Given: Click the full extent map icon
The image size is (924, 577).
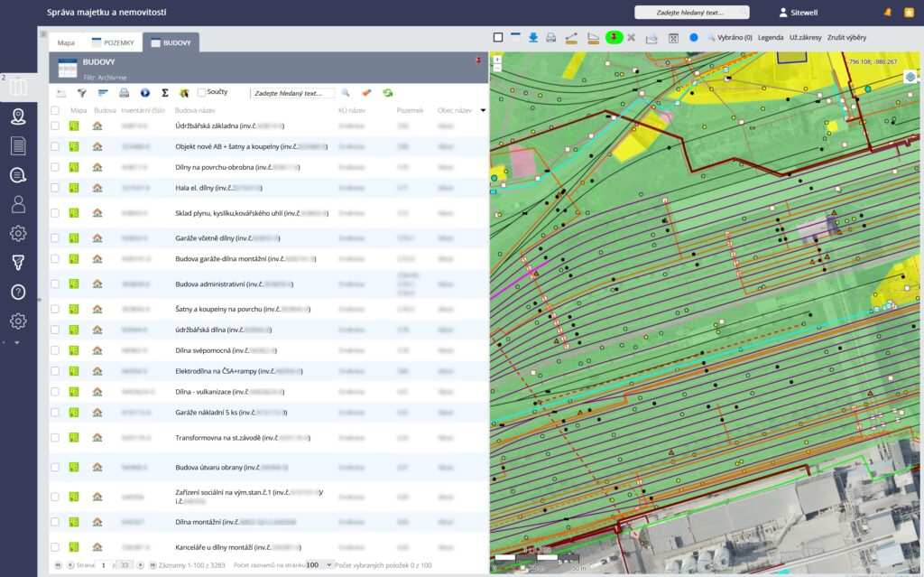Looking at the screenshot, I should (673, 38).
